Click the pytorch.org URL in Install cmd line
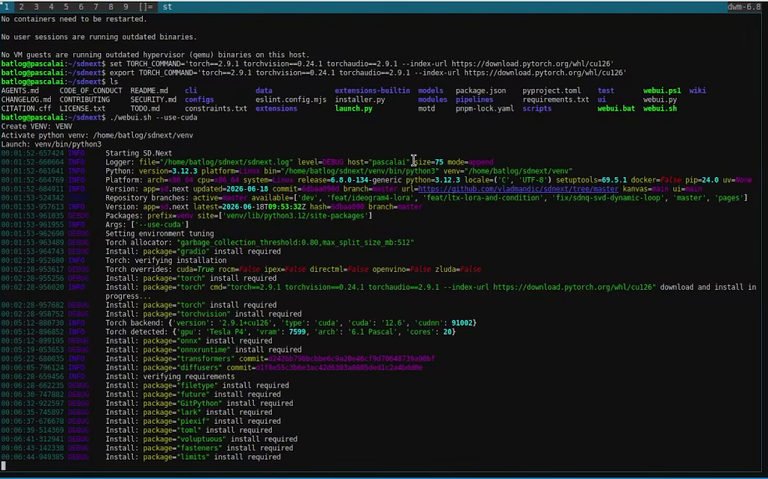Image resolution: width=768 pixels, height=479 pixels. 572,287
